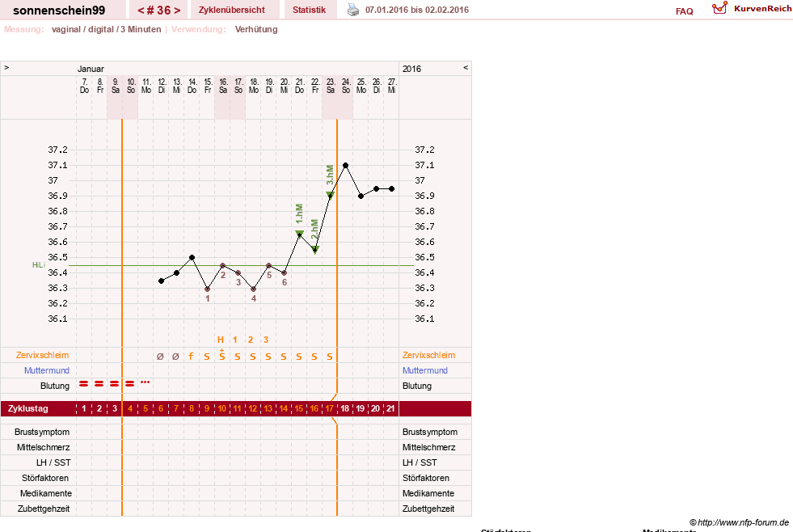Click the spotting dots on cycle day 5

point(146,382)
